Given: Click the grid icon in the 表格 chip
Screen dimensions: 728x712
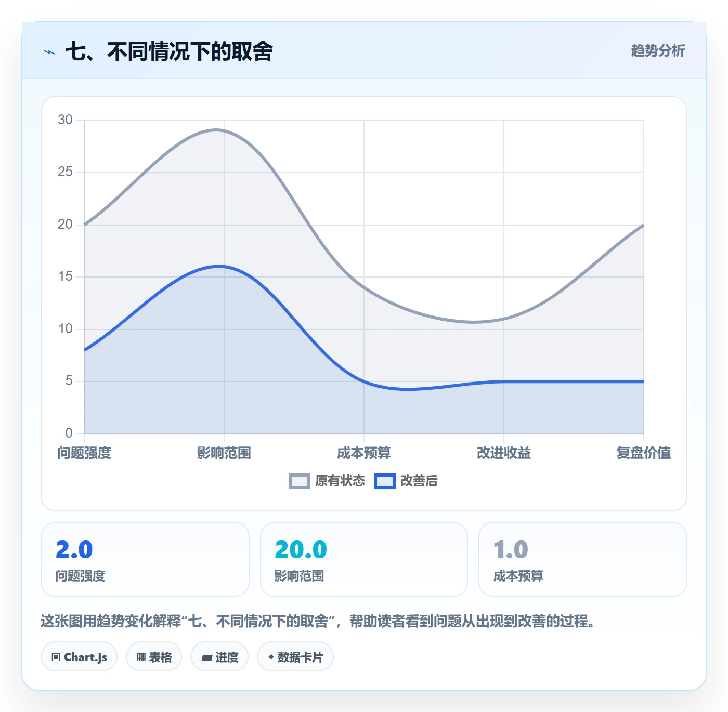Looking at the screenshot, I should pyautogui.click(x=141, y=657).
